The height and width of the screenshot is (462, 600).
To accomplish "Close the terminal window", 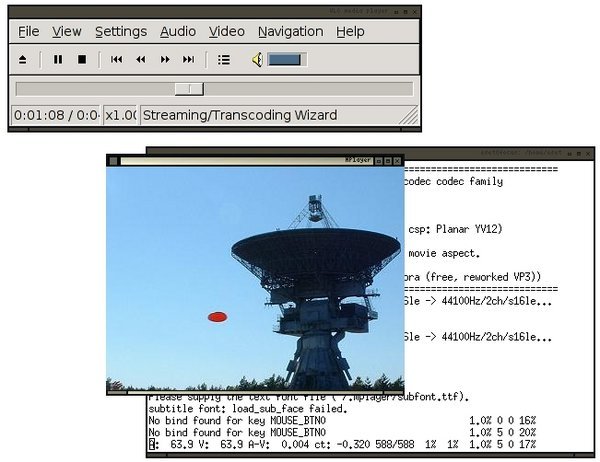I will point(588,153).
